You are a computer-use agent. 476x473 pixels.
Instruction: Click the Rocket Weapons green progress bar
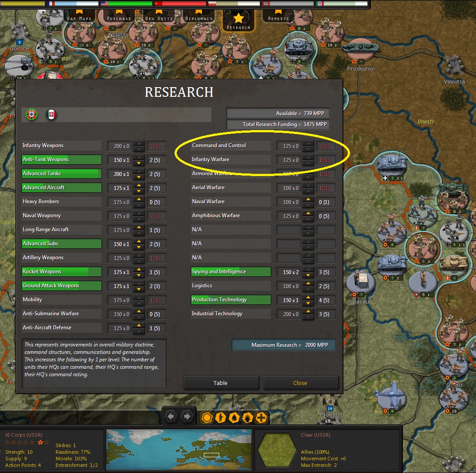(62, 272)
